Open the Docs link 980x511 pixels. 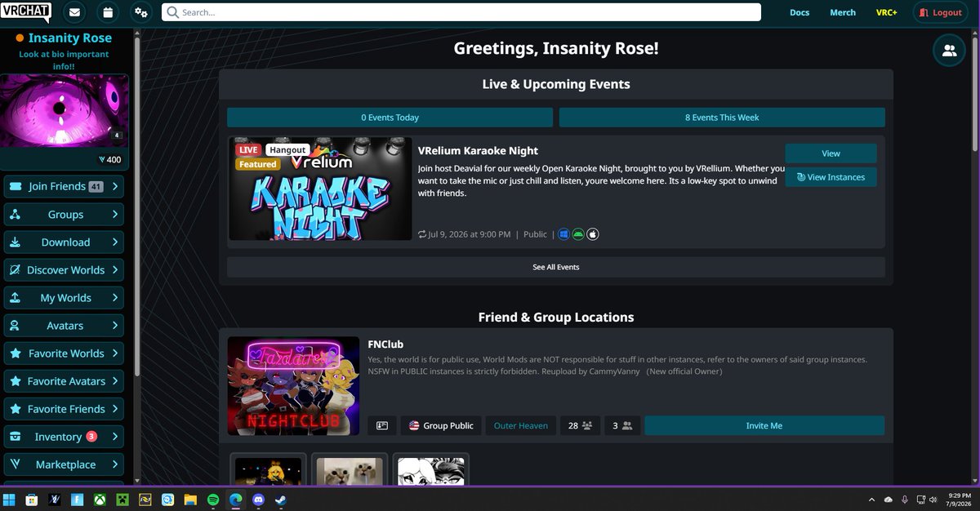[x=800, y=12]
